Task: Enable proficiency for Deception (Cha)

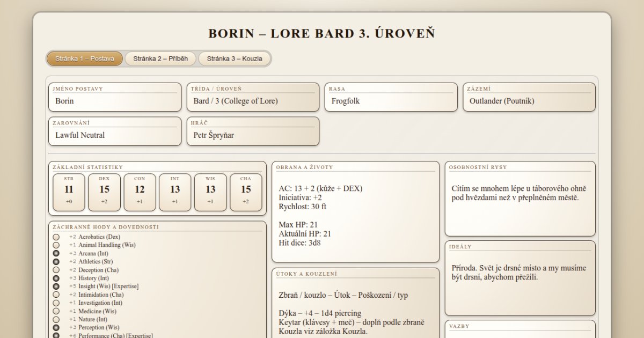Action: pyautogui.click(x=56, y=270)
